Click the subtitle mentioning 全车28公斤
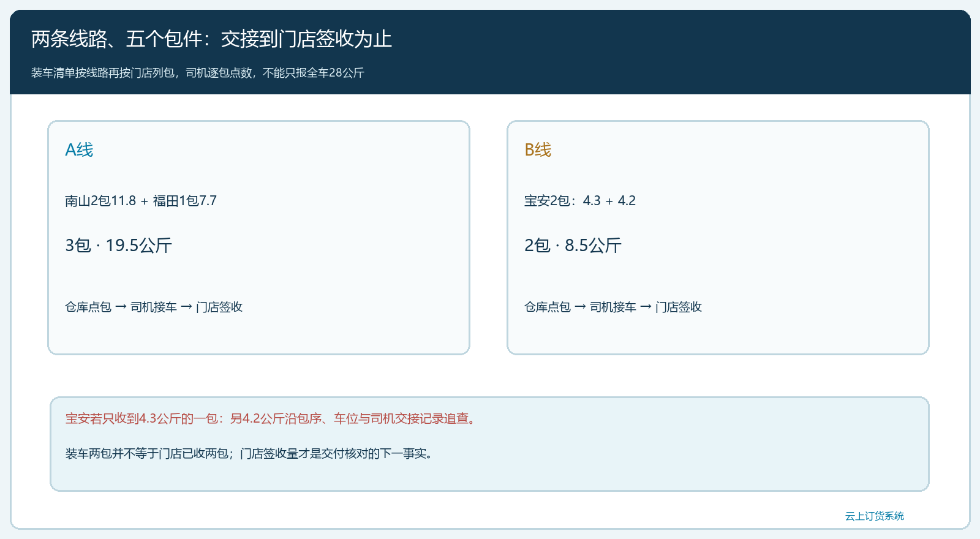Image resolution: width=980 pixels, height=539 pixels. (x=198, y=72)
